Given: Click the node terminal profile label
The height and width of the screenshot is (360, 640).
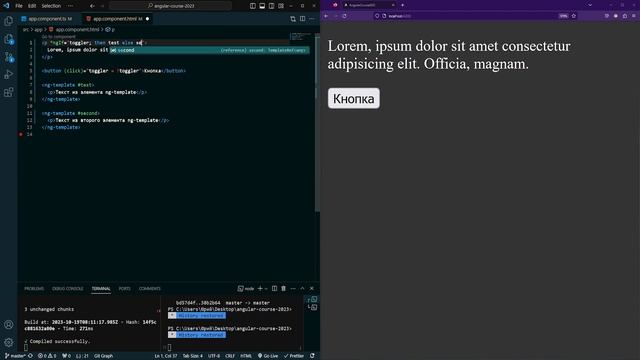Looking at the screenshot, I should click(x=246, y=289).
